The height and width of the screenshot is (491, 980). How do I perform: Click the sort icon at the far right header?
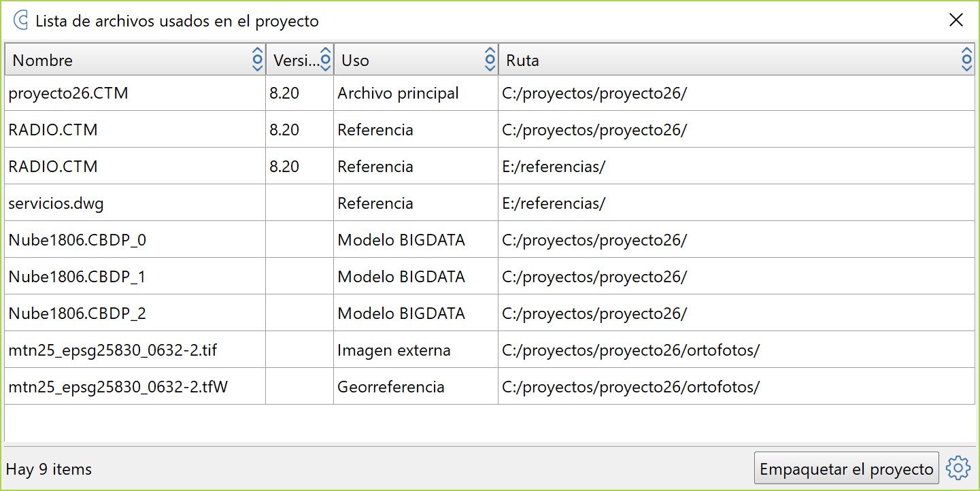click(x=966, y=59)
